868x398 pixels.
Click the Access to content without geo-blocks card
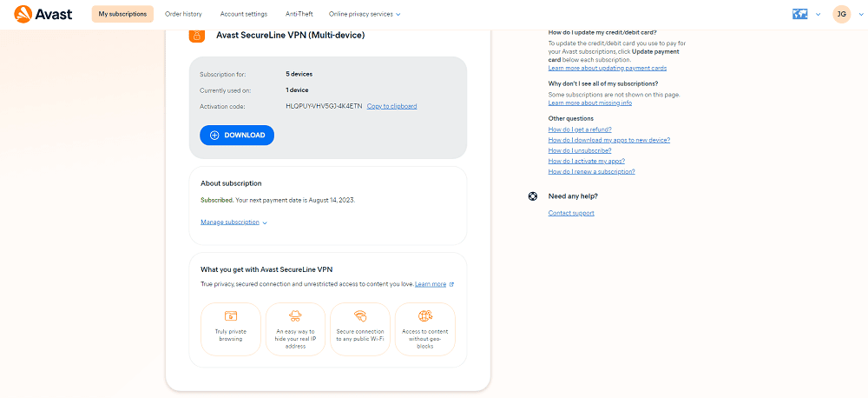click(x=424, y=328)
